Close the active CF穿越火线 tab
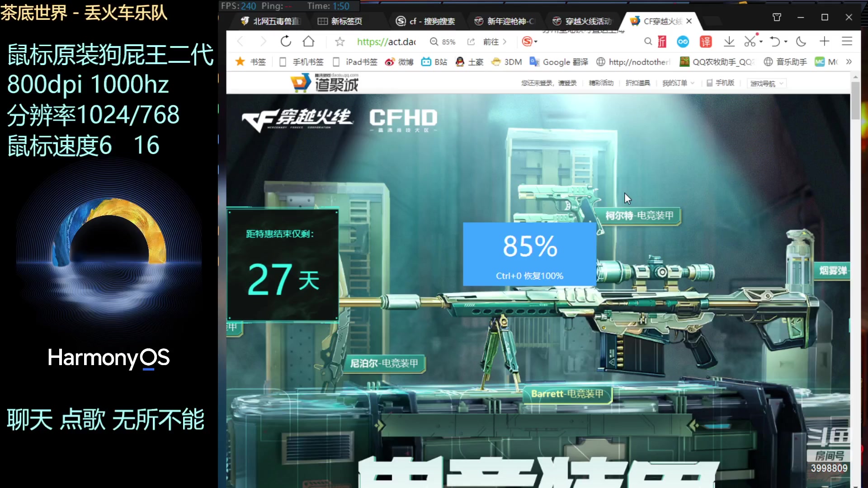This screenshot has width=868, height=488. pos(689,21)
